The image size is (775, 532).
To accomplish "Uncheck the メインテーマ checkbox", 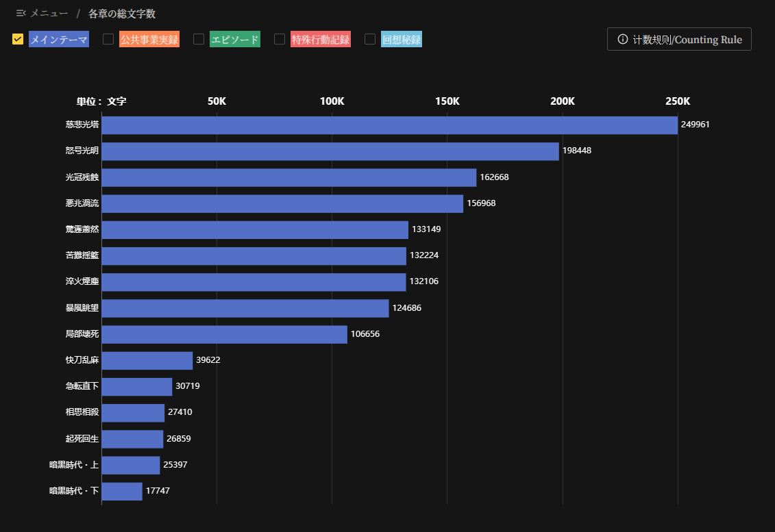I will click(18, 39).
